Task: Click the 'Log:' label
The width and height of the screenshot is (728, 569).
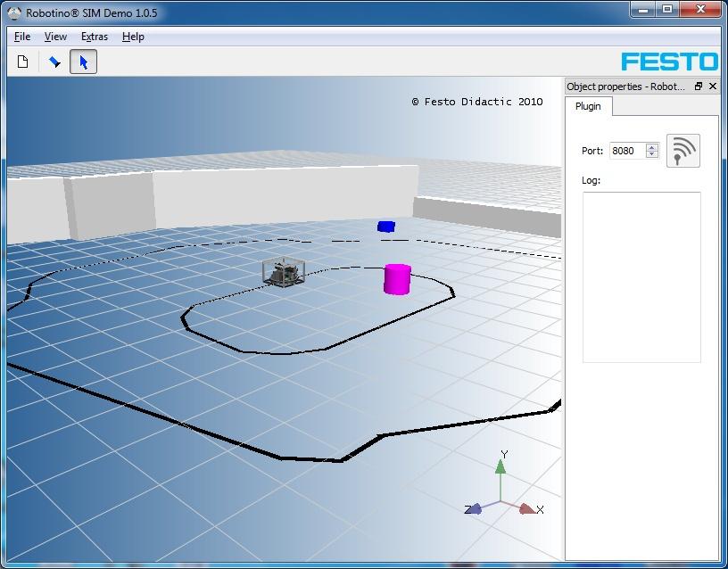Action: 591,180
